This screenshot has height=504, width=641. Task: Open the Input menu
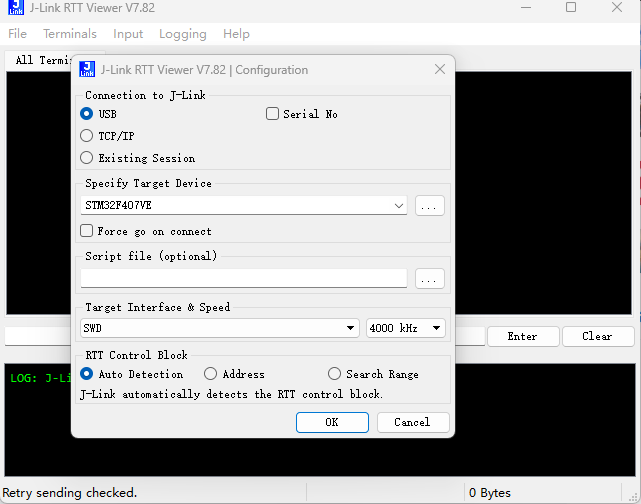pos(128,34)
